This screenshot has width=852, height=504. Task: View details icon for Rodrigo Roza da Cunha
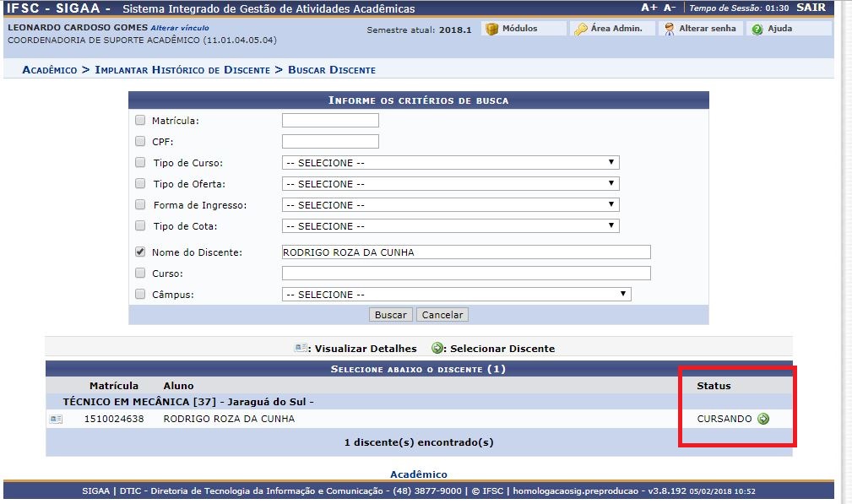(x=56, y=419)
